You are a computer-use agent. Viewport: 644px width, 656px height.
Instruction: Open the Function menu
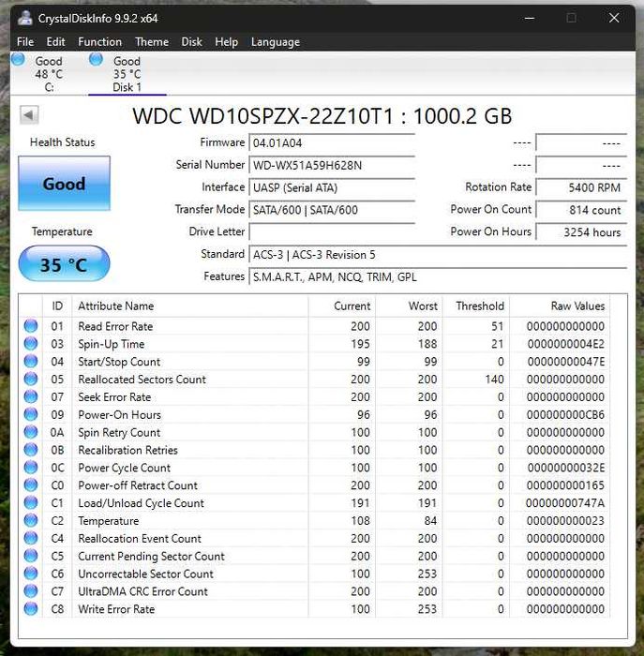(x=99, y=42)
